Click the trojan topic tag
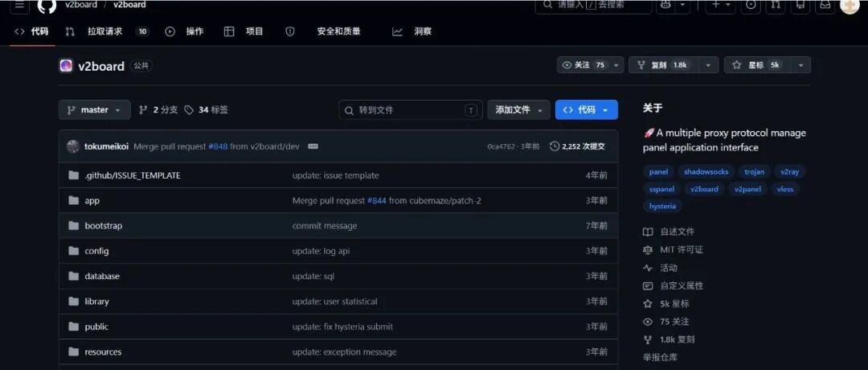 [754, 171]
